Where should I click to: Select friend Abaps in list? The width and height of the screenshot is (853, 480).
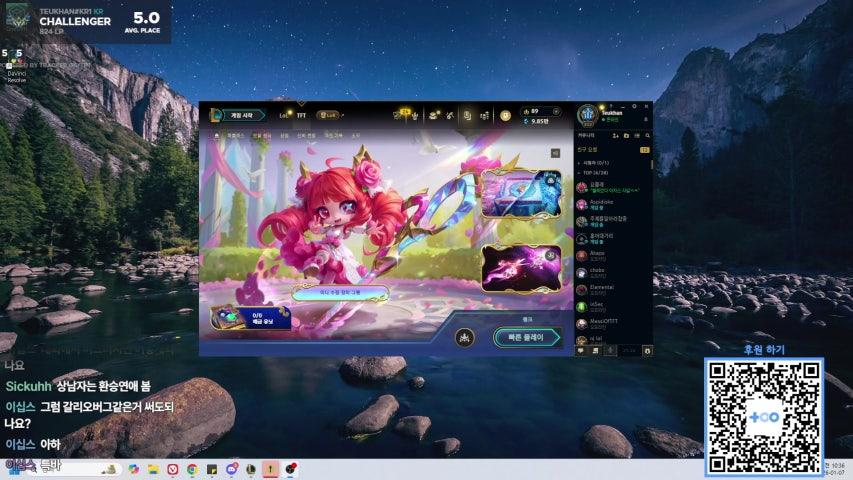coord(613,256)
